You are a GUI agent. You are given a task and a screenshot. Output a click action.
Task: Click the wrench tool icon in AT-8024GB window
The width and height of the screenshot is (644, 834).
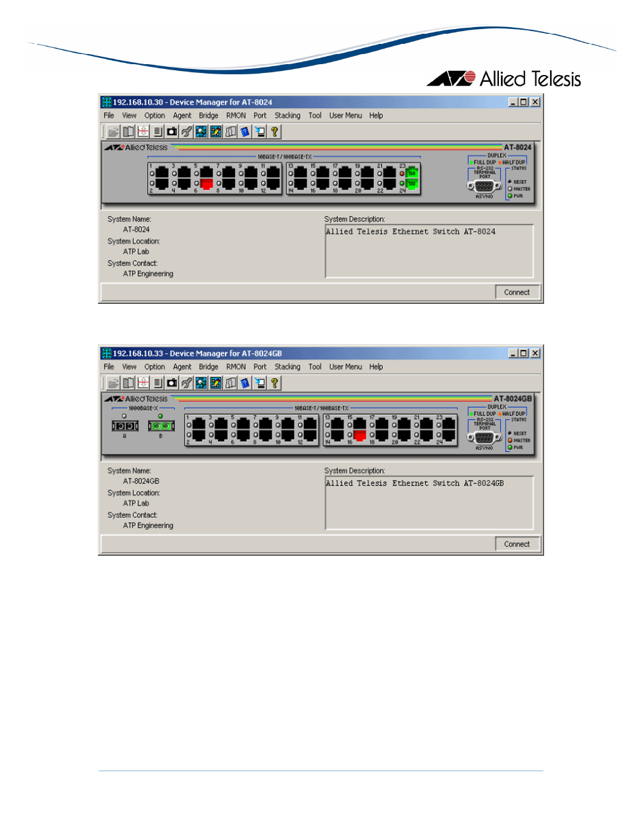[x=187, y=383]
